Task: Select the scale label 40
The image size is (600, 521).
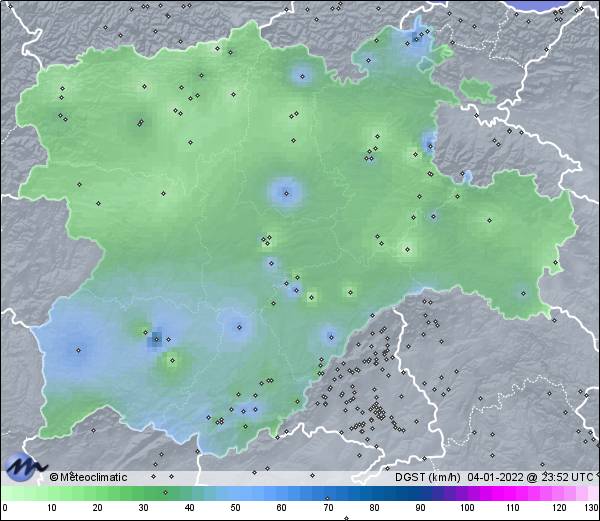Action: pyautogui.click(x=189, y=508)
